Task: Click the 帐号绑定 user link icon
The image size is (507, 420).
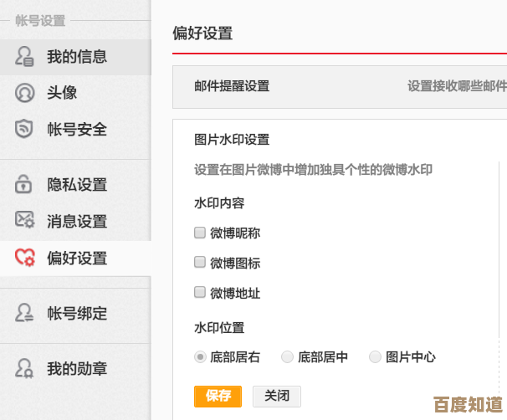Action: [24, 314]
